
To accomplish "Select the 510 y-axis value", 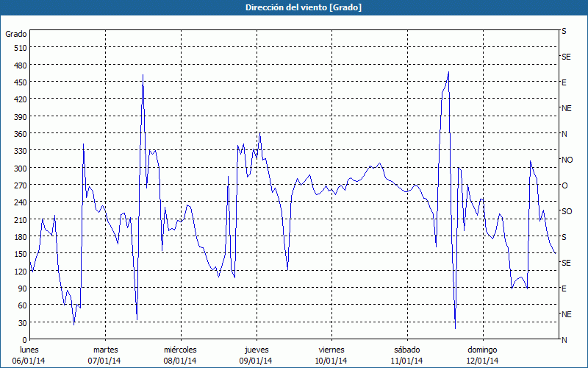I will coord(21,48).
